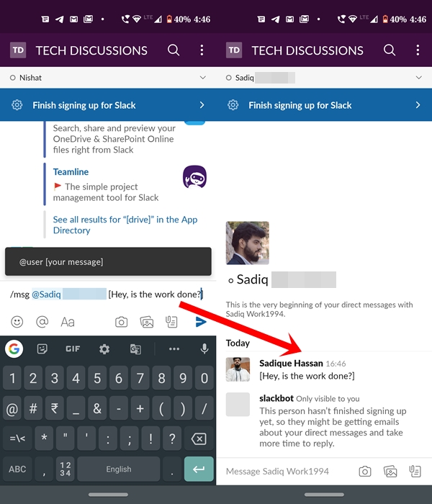The height and width of the screenshot is (504, 432).
Task: Tap gear icon in right signup banner
Action: click(x=233, y=105)
